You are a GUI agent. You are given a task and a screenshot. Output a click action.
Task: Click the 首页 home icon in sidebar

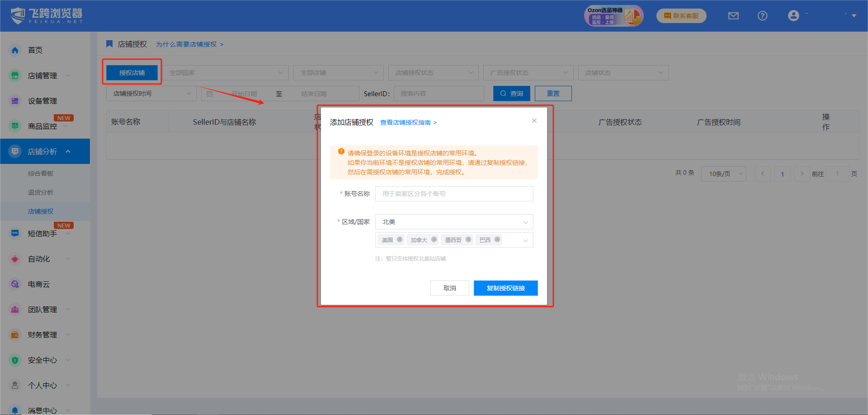pyautogui.click(x=15, y=50)
